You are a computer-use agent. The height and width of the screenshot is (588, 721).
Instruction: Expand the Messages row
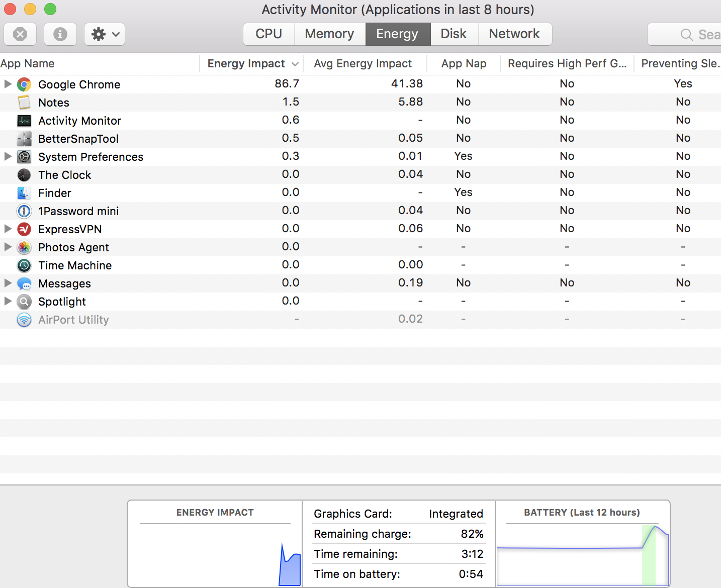(x=8, y=283)
